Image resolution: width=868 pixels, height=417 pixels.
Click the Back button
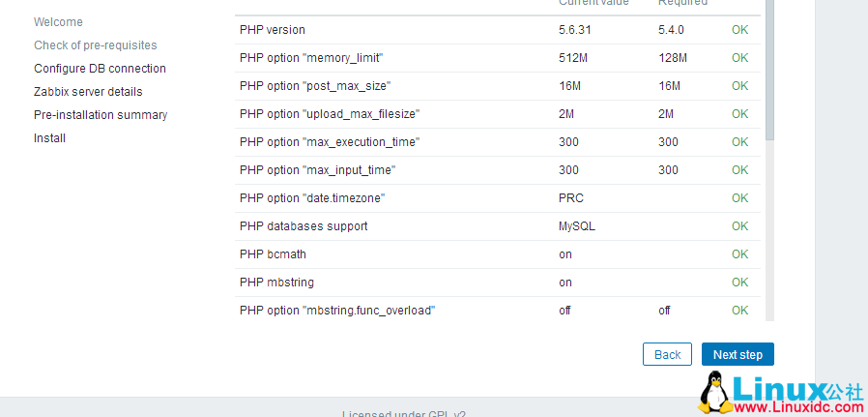(x=667, y=354)
